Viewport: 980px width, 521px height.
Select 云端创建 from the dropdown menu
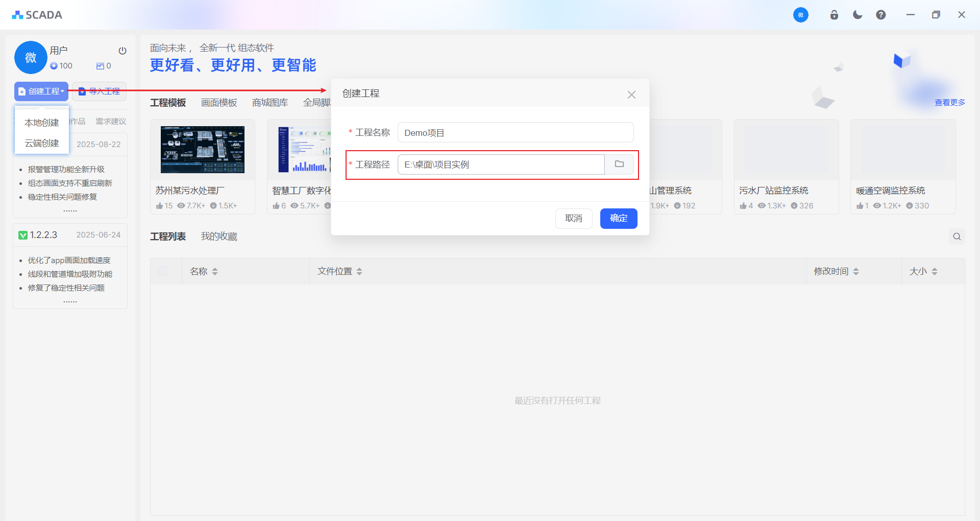pyautogui.click(x=42, y=143)
